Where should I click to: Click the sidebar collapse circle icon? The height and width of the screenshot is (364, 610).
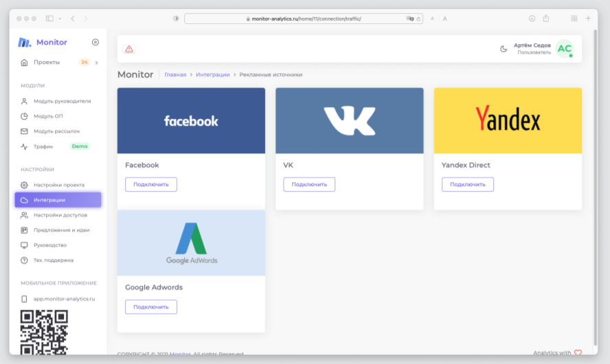pyautogui.click(x=95, y=42)
